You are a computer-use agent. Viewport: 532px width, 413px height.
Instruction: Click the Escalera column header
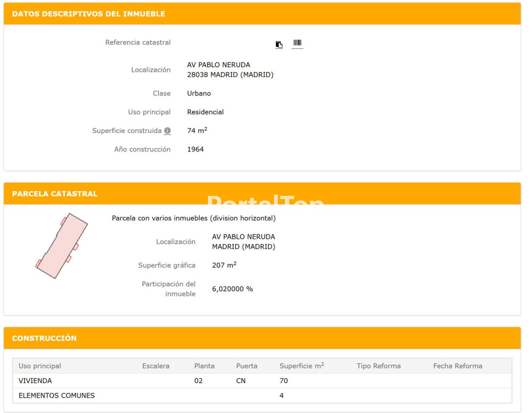(x=156, y=366)
